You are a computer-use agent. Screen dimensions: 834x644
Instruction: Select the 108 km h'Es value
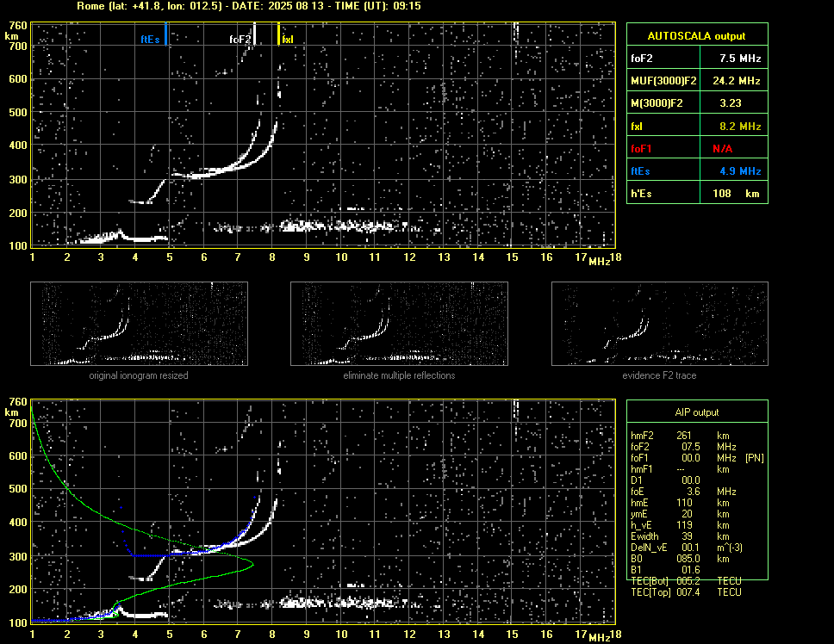pyautogui.click(x=736, y=194)
